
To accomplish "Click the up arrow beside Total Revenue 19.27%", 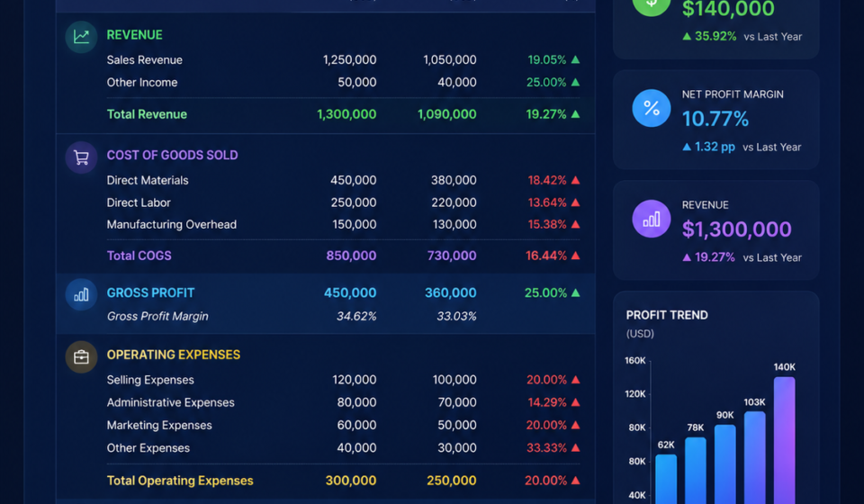I will coord(575,114).
